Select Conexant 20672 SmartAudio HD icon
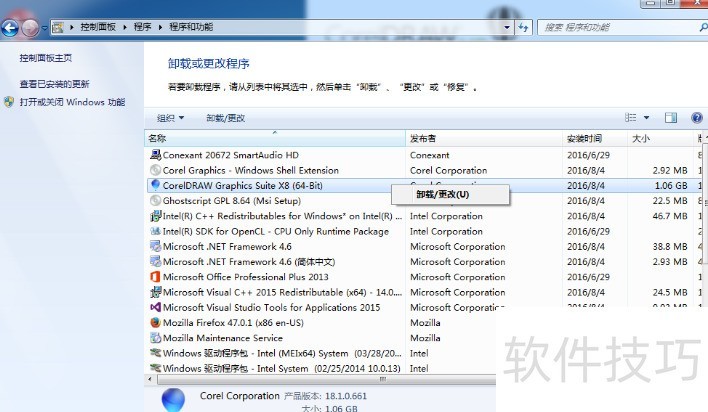 click(155, 155)
